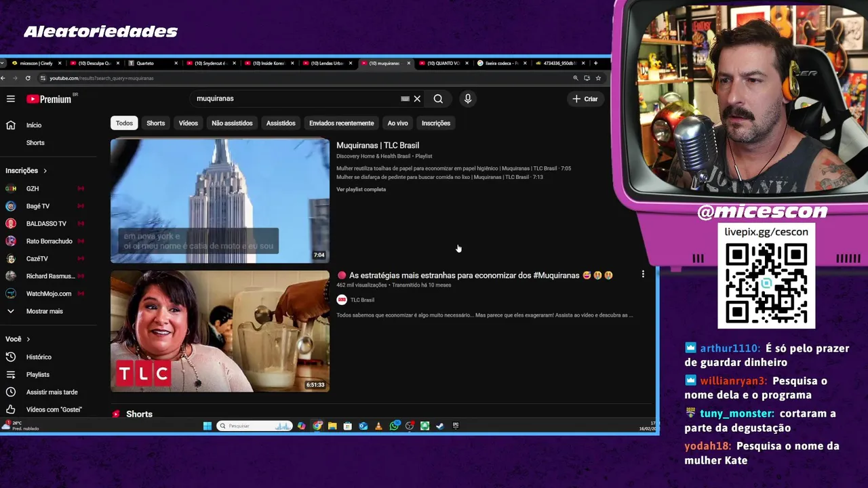Switch to the QUANTO VO browser tab

[443, 63]
